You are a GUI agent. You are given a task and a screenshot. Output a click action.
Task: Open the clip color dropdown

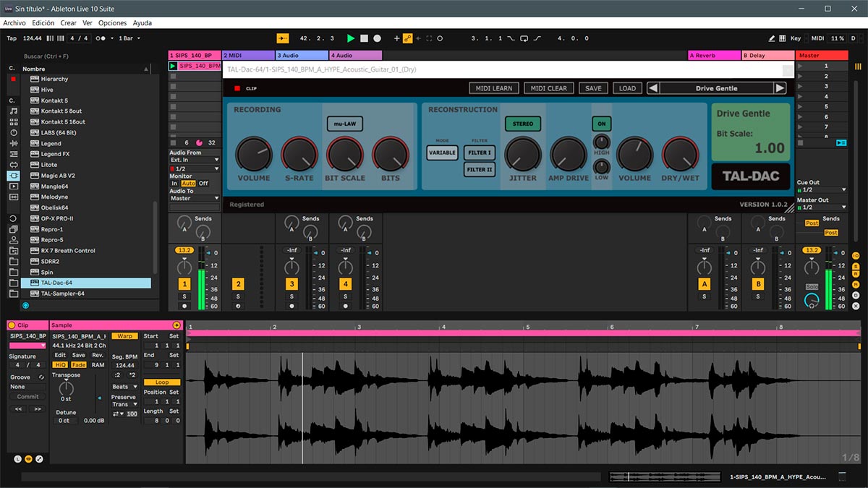pos(27,346)
